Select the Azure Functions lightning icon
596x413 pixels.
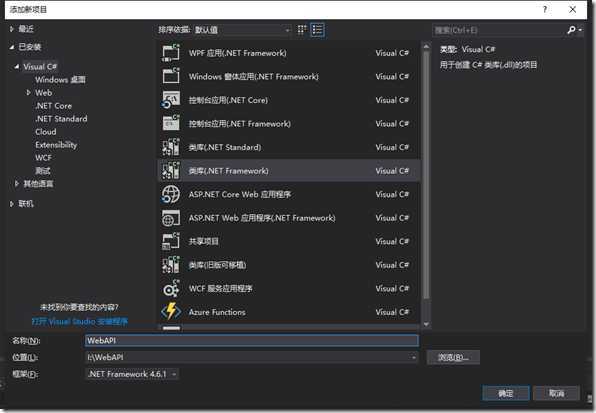[171, 312]
